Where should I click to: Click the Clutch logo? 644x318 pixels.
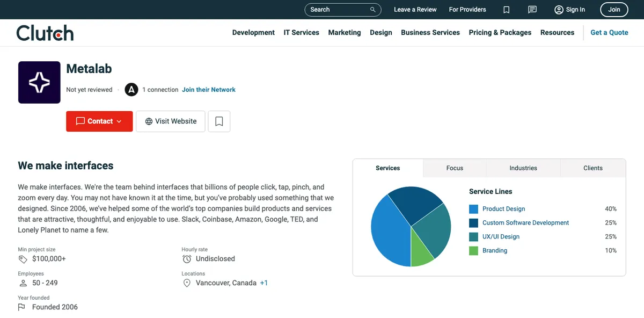coord(45,33)
